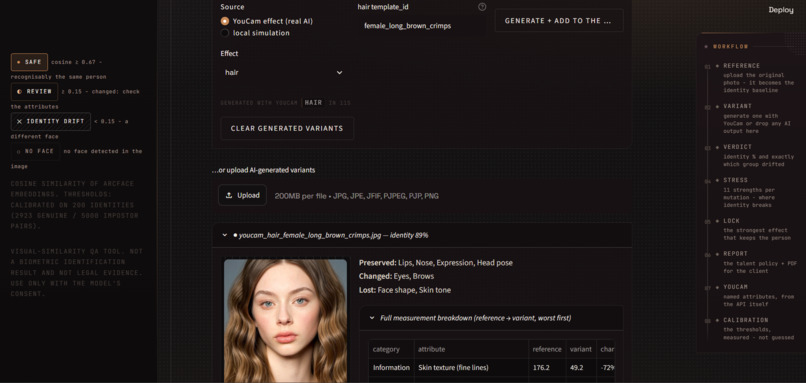
Task: Click the upload arrow icon
Action: 229,195
